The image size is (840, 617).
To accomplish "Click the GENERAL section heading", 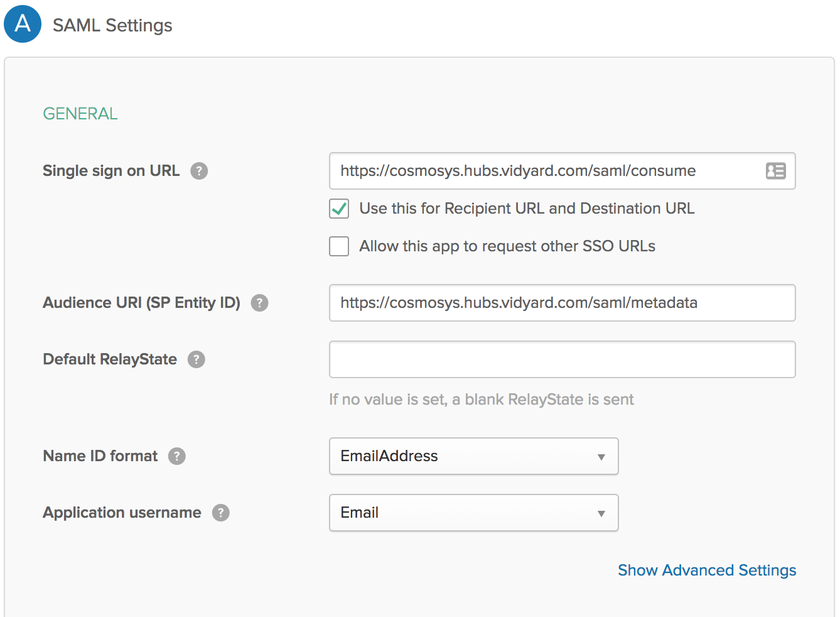I will coord(80,114).
